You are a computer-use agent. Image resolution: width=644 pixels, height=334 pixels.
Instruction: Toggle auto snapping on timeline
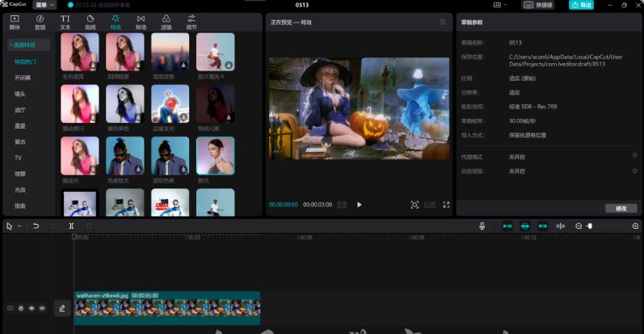point(525,226)
